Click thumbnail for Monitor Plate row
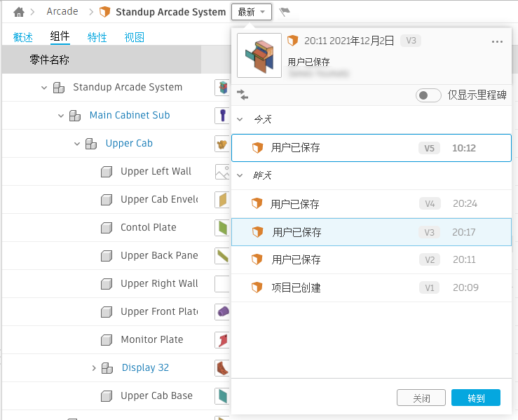 tap(222, 340)
